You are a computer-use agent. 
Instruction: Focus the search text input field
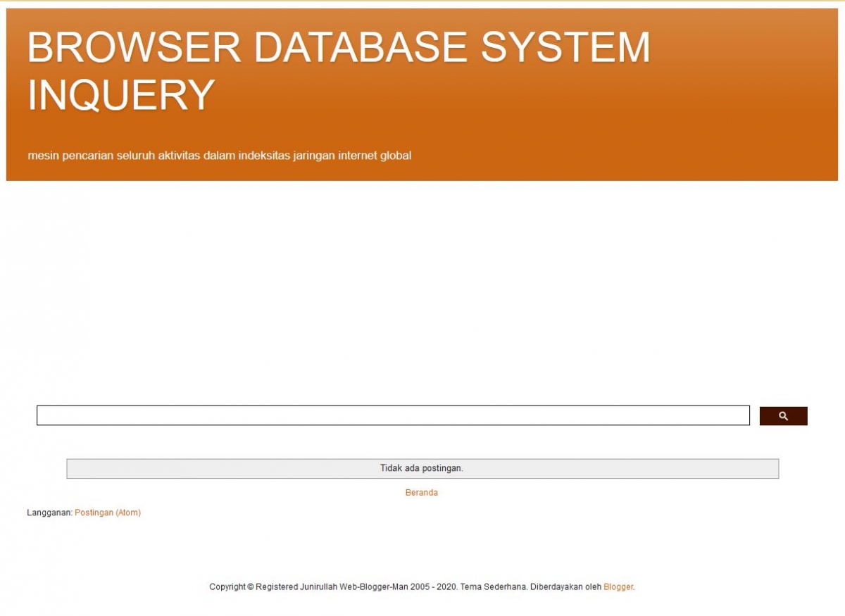(393, 415)
